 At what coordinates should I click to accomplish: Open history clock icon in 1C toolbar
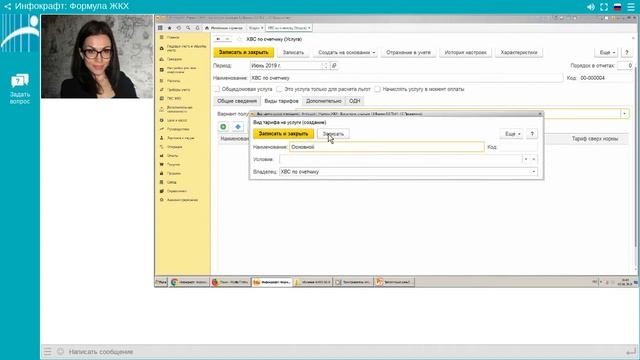click(x=179, y=28)
